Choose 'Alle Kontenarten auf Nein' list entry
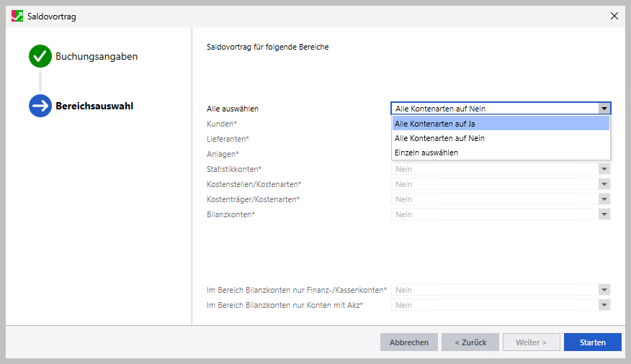631x364 pixels. click(x=501, y=138)
